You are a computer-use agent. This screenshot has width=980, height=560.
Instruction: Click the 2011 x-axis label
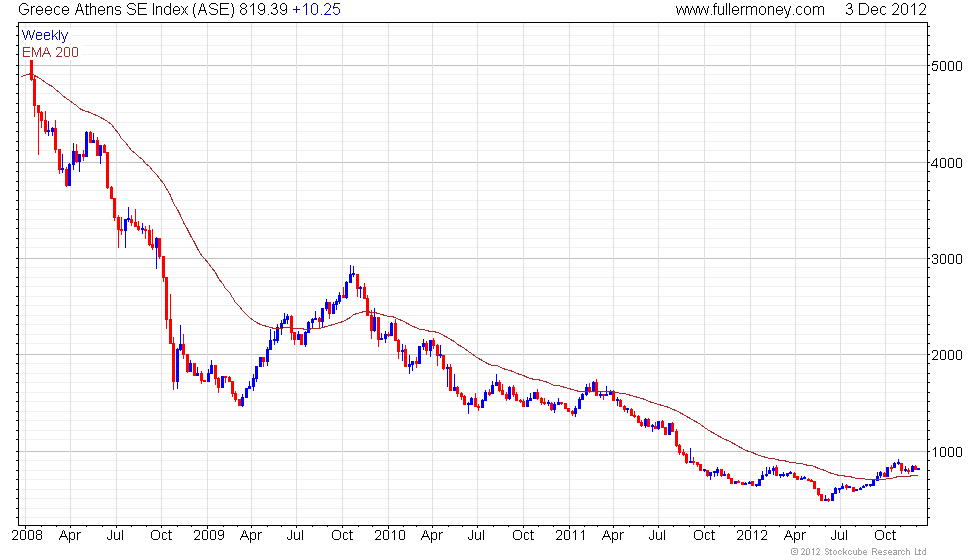[571, 535]
